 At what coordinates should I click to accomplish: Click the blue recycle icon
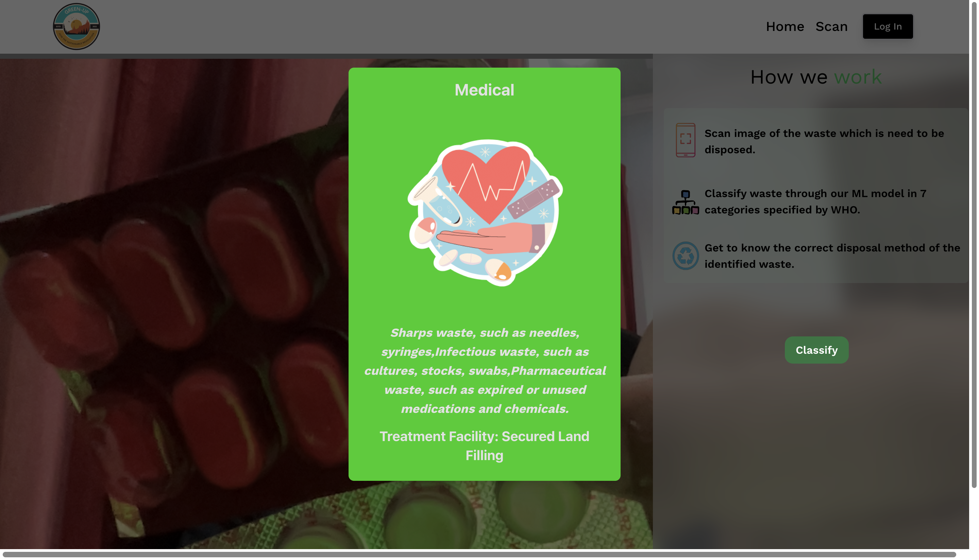686,256
